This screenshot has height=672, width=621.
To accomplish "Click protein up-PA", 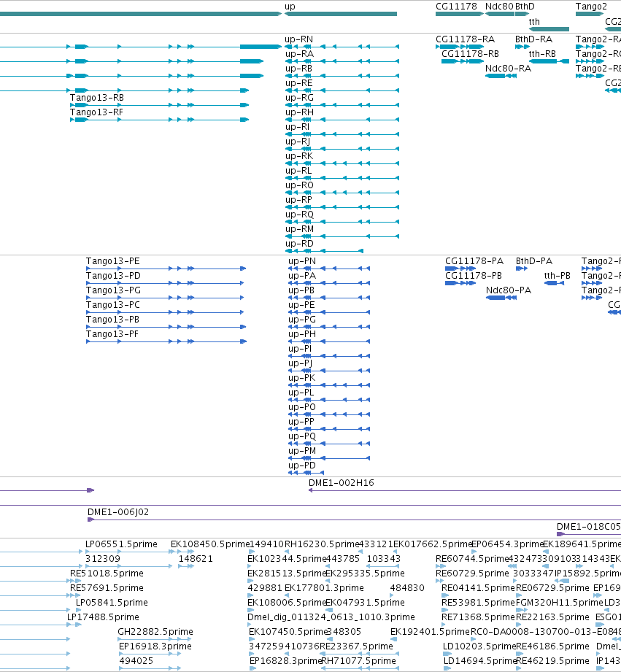I will click(329, 283).
